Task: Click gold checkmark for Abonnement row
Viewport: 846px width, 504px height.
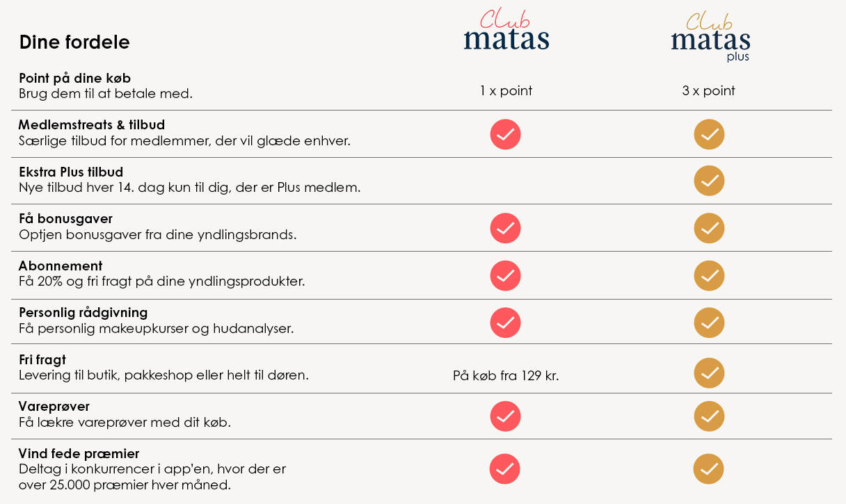Action: [709, 275]
